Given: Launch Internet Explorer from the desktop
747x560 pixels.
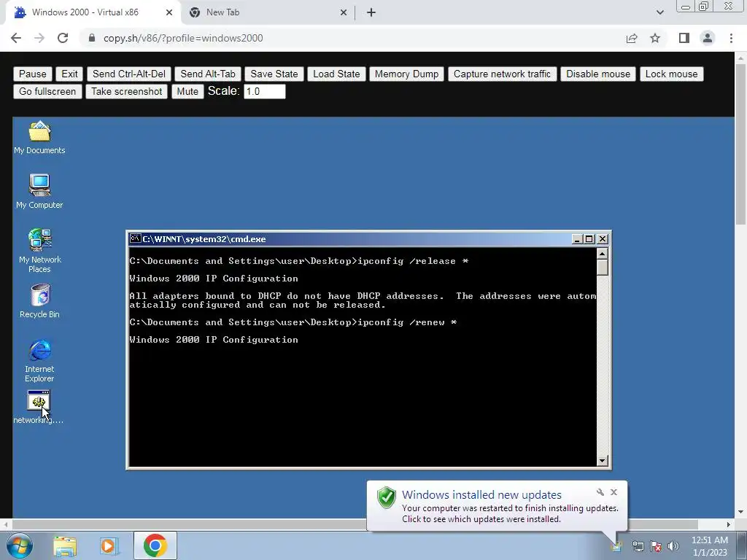Looking at the screenshot, I should (x=39, y=361).
